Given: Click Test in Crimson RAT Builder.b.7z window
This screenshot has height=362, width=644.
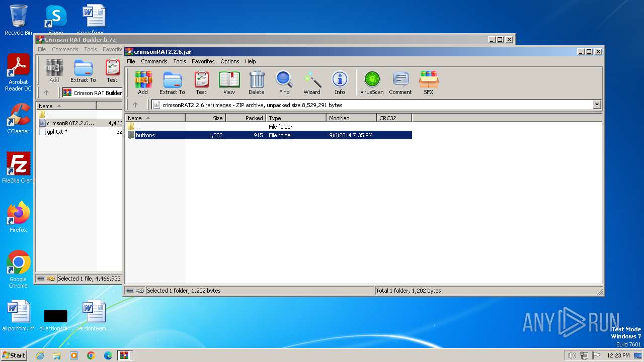Looking at the screenshot, I should click(x=112, y=70).
